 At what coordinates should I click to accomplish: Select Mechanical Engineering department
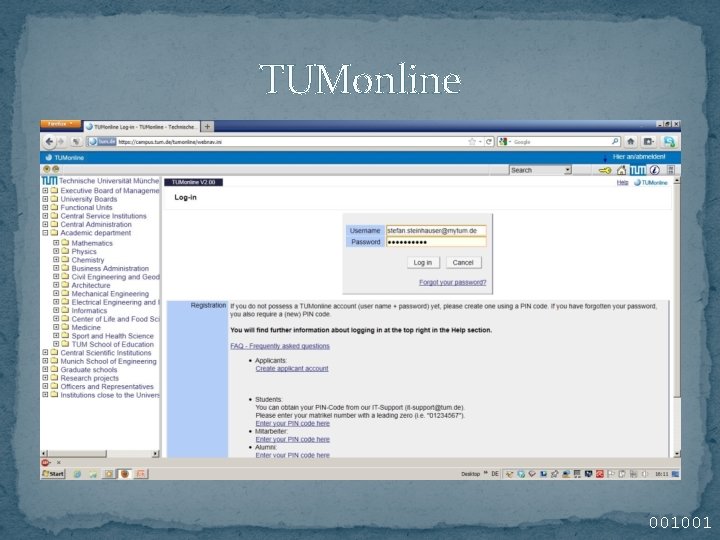tap(110, 294)
